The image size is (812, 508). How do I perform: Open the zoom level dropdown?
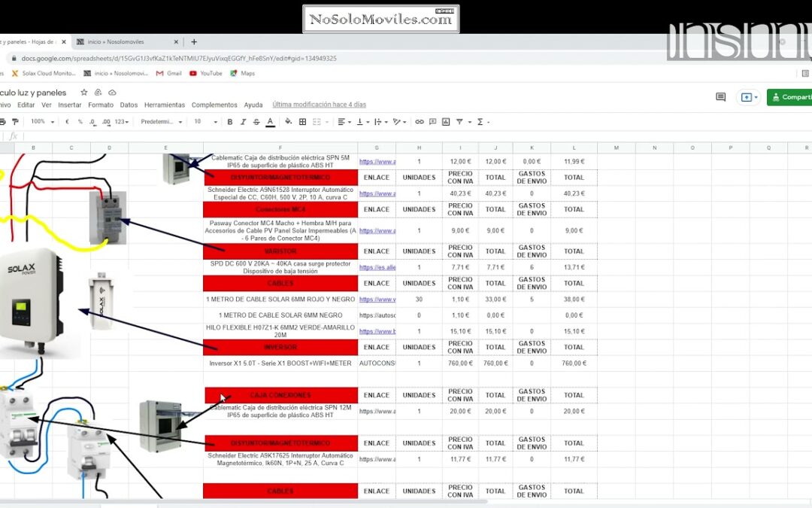(x=42, y=122)
